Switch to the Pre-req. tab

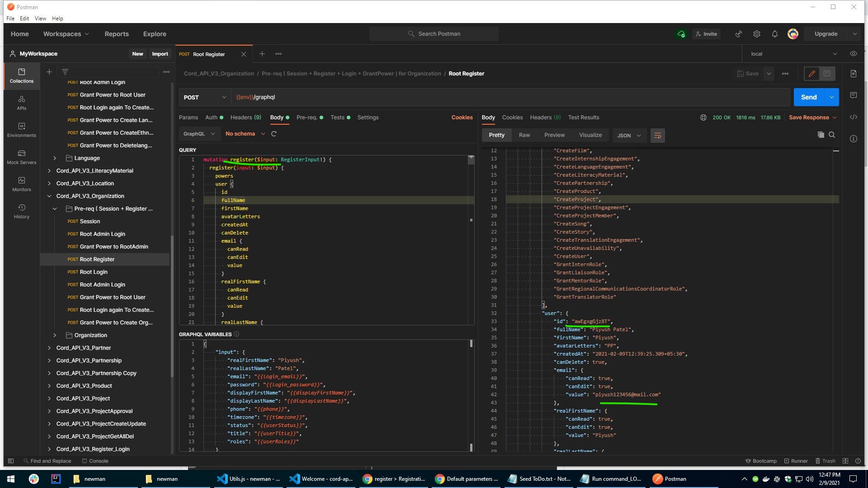(x=307, y=117)
